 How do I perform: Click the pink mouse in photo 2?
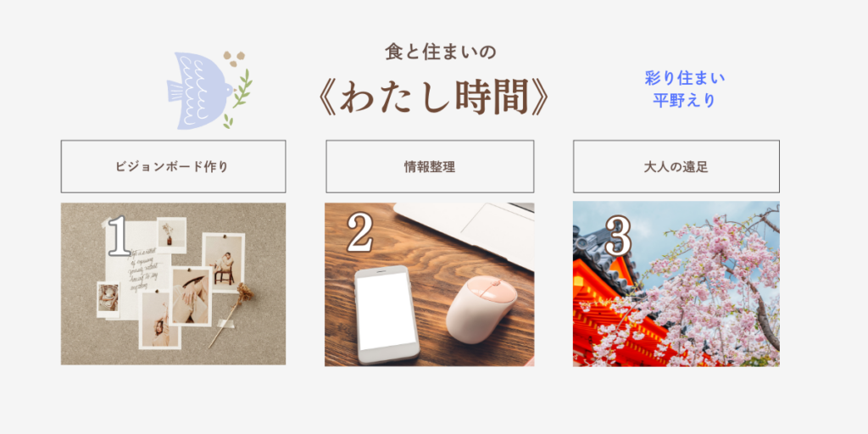pyautogui.click(x=481, y=309)
